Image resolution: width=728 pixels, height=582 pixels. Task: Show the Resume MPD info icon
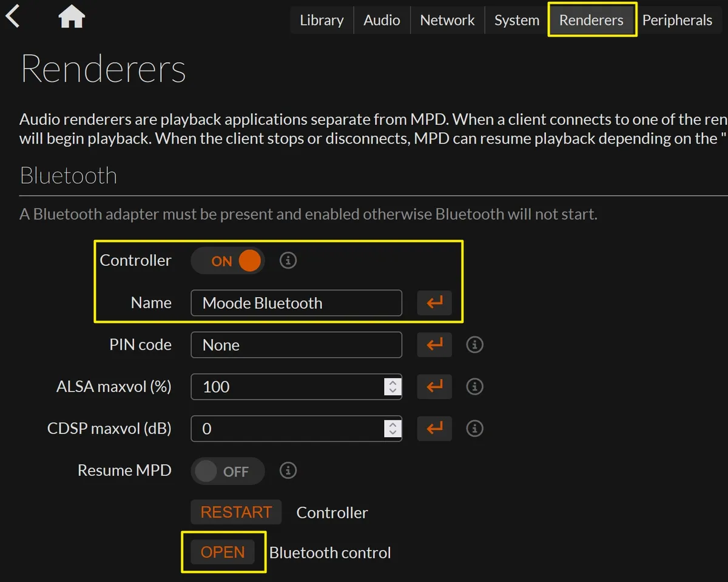pyautogui.click(x=288, y=470)
